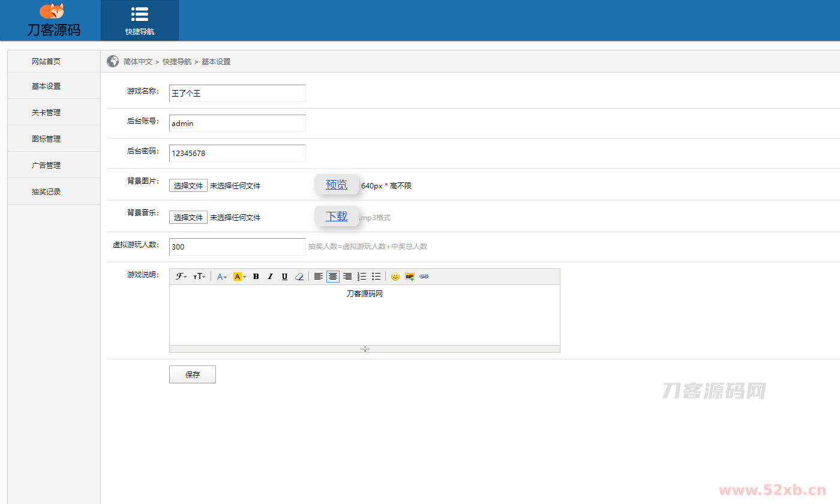Click the 虚拟游玩人数 input field
The width and height of the screenshot is (840, 504).
(237, 247)
